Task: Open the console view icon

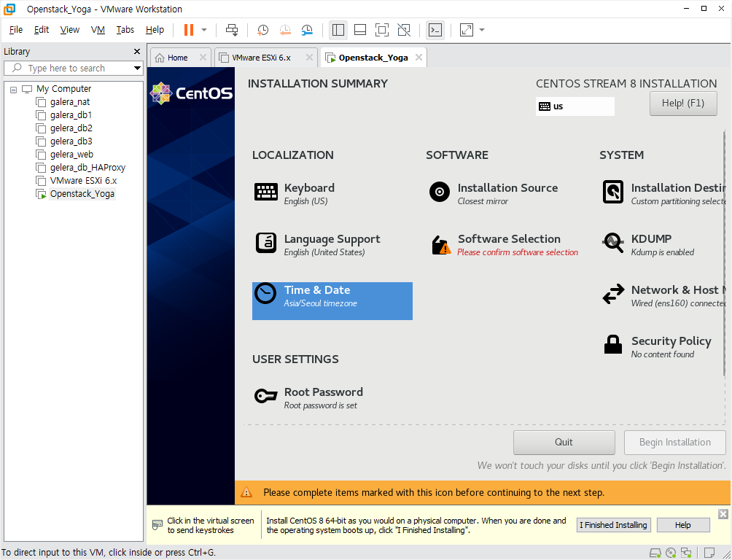Action: coord(435,30)
